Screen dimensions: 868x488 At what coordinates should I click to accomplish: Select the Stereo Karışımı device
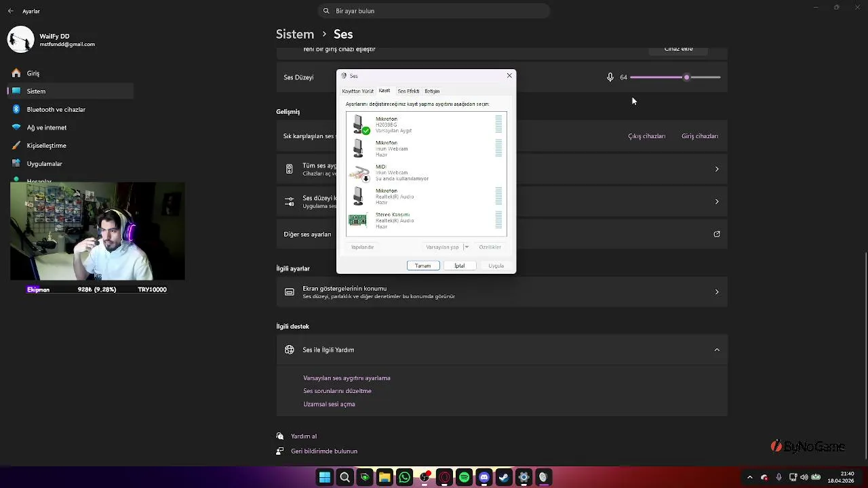[426, 220]
